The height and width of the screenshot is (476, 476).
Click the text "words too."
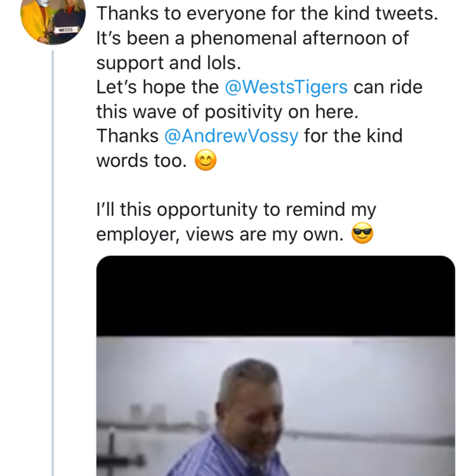point(141,161)
